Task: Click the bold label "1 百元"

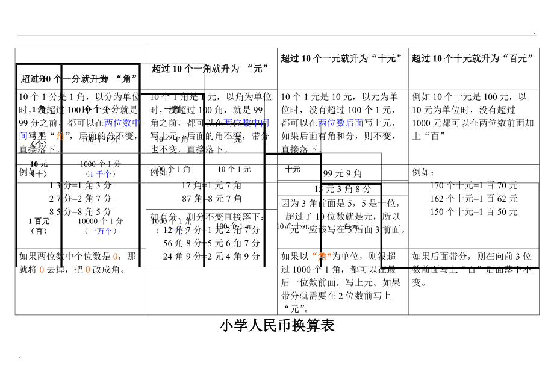Action: (x=39, y=221)
